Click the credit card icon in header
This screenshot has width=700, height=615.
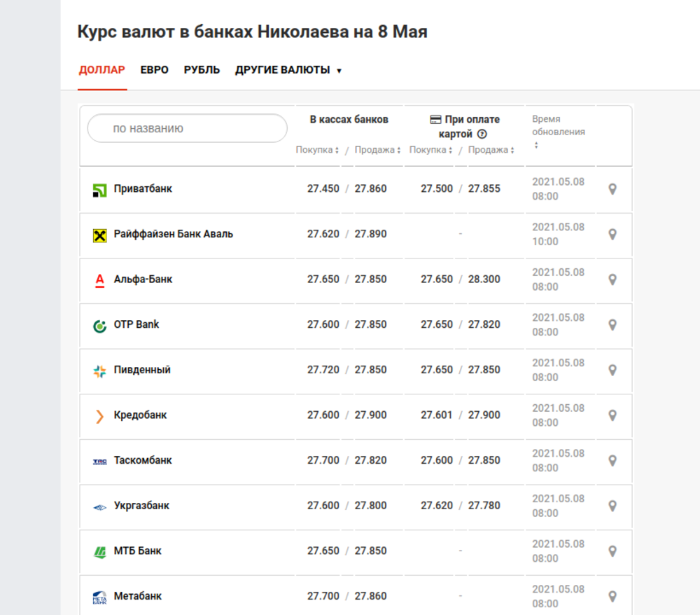click(435, 119)
